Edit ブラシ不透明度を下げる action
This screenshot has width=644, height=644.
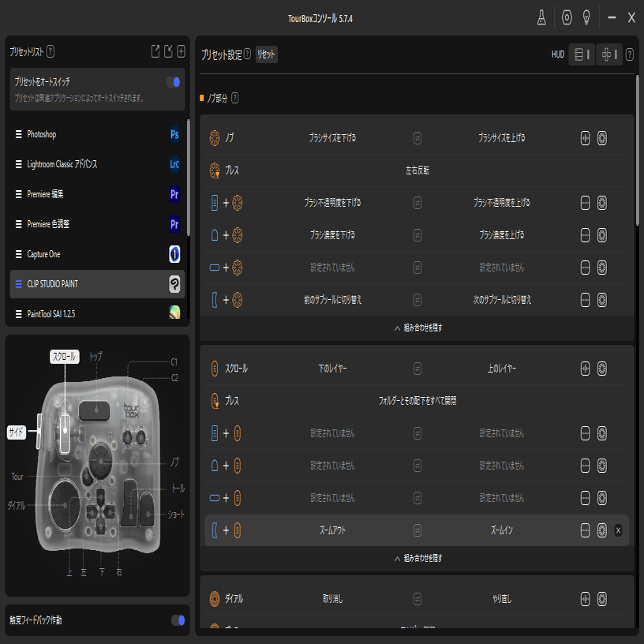point(332,203)
